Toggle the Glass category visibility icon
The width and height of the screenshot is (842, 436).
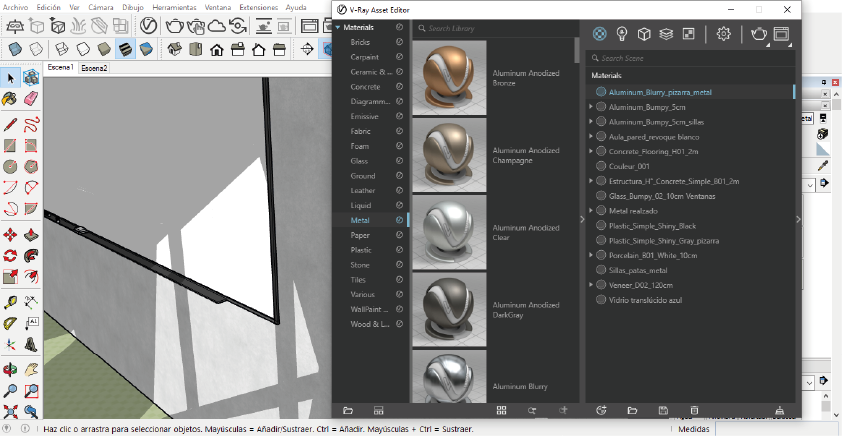pyautogui.click(x=400, y=161)
